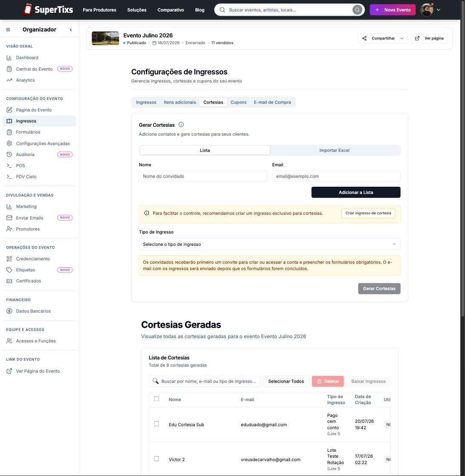Screen dimensions: 465x476
Task: Click the cortesias search field
Action: point(204,381)
